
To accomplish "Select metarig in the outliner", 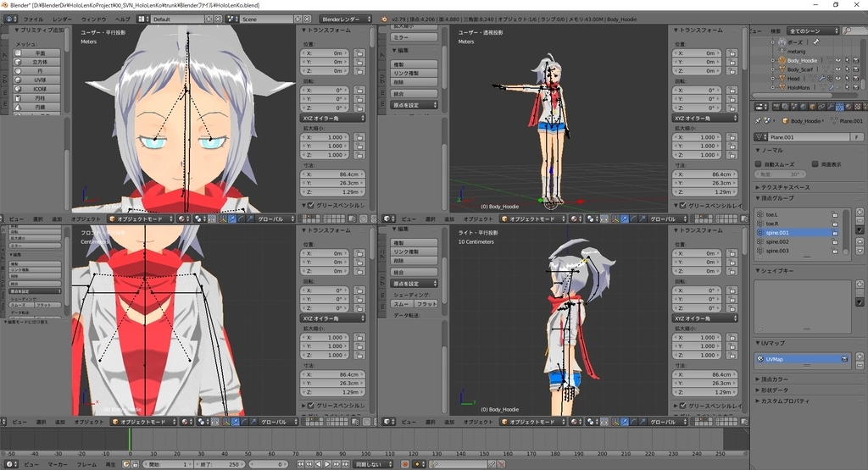I will 796,52.
